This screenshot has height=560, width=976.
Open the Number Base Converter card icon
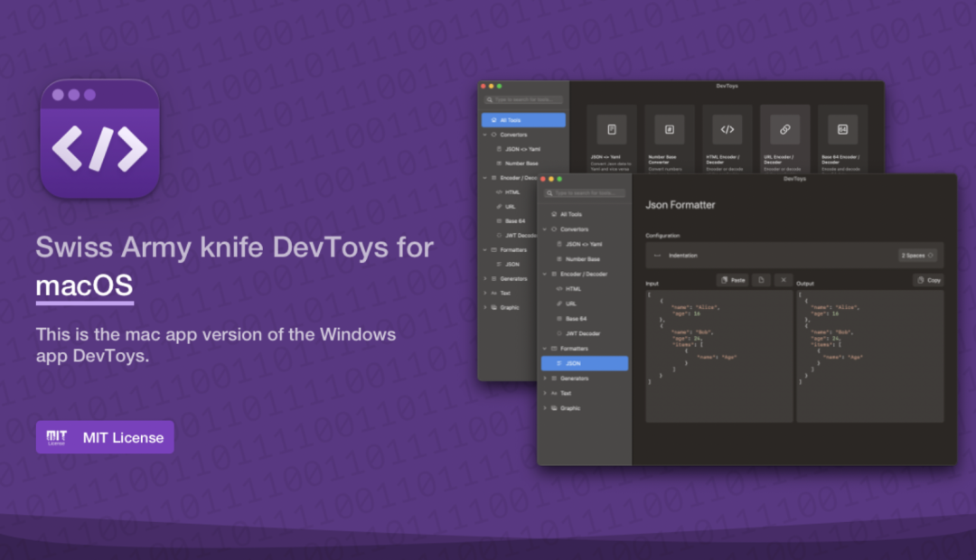coord(670,129)
